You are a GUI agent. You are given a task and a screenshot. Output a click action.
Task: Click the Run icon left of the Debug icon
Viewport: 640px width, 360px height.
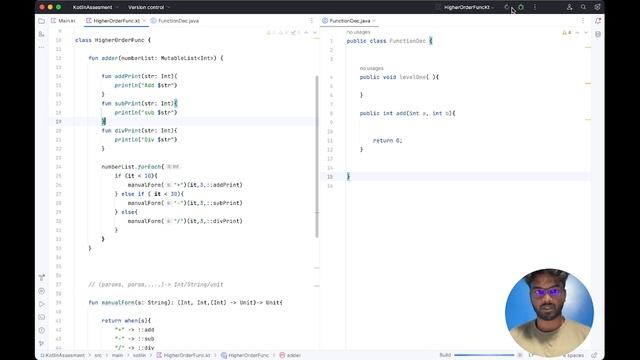click(x=507, y=7)
